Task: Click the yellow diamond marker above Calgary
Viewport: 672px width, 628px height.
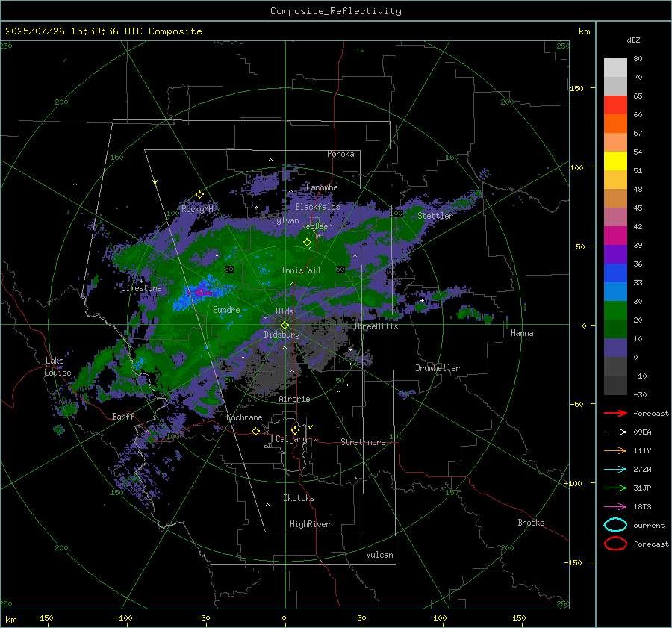Action: (295, 430)
